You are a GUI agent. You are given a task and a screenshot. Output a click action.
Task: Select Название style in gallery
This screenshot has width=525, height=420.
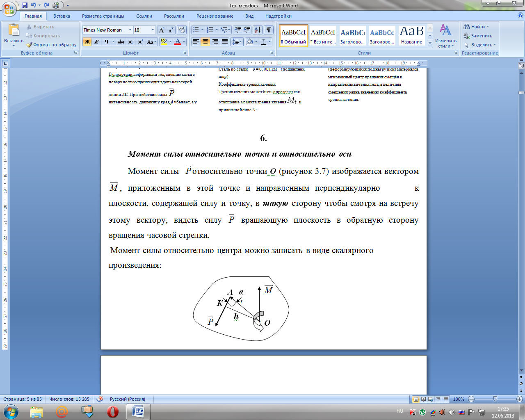(x=412, y=36)
